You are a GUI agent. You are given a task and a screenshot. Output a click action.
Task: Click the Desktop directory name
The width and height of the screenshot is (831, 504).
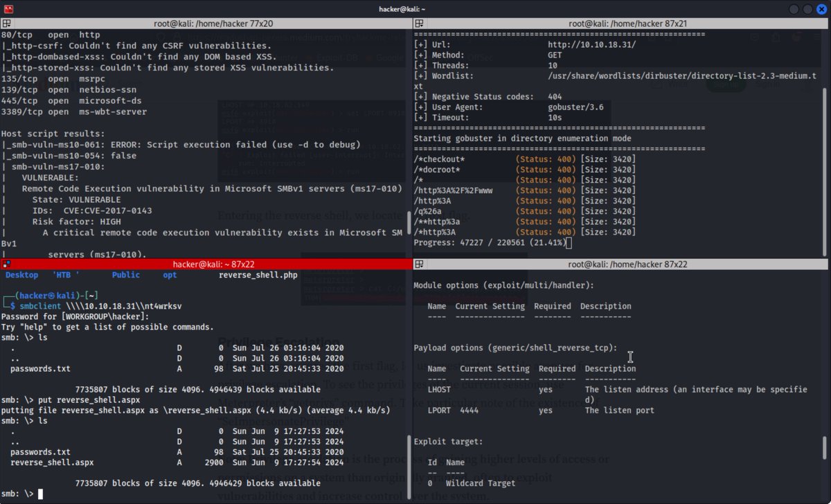pyautogui.click(x=22, y=275)
